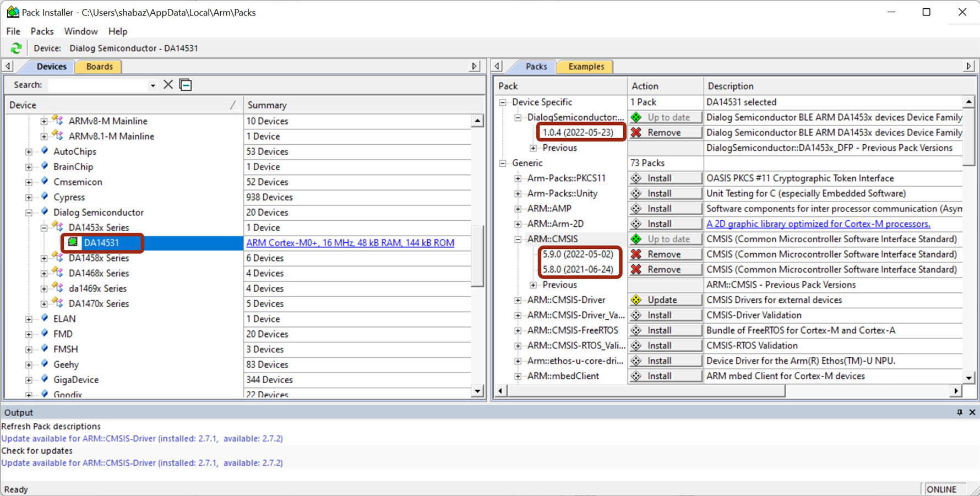Click the right arrow at the Devices pane end
The height and width of the screenshot is (496, 980).
[x=475, y=66]
